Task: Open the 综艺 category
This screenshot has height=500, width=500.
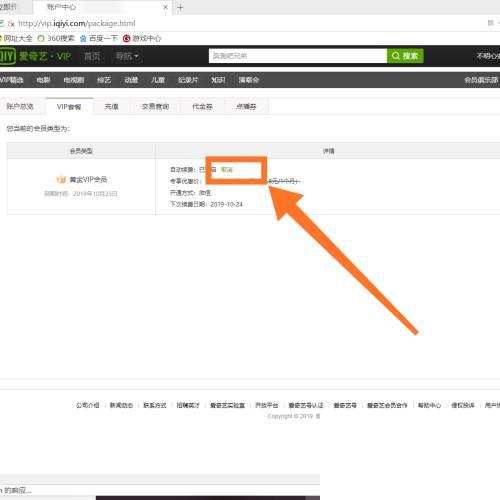Action: (x=104, y=80)
